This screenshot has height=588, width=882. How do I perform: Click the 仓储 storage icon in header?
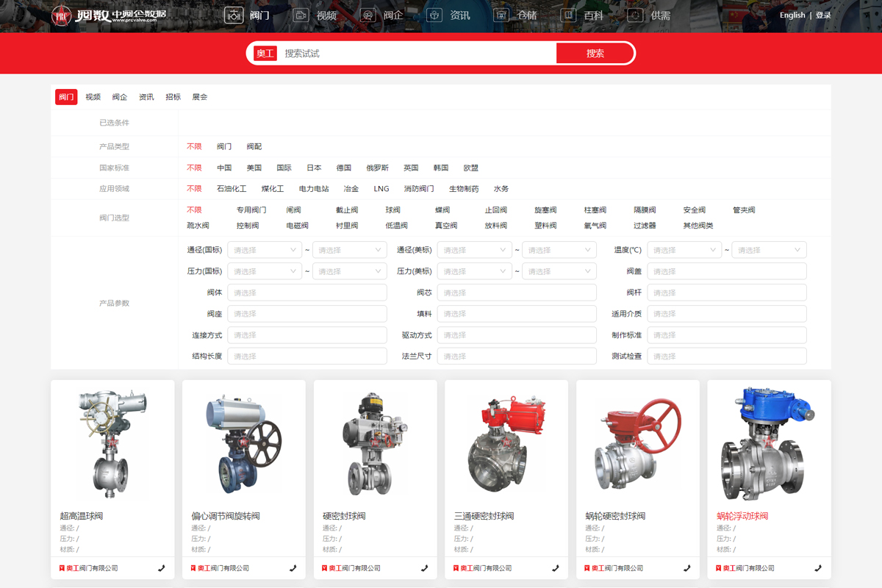click(x=501, y=15)
